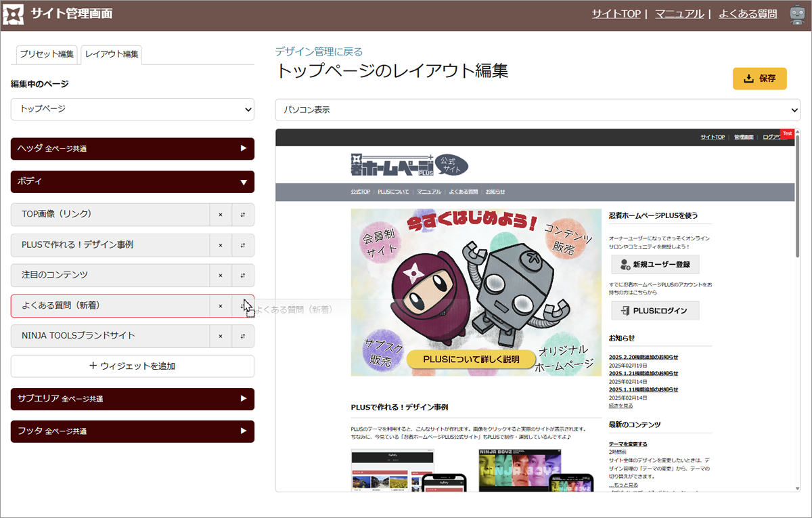The image size is (812, 518).
Task: Click × icon on NINJA TOOLSブランドサイト widget
Action: coord(221,336)
